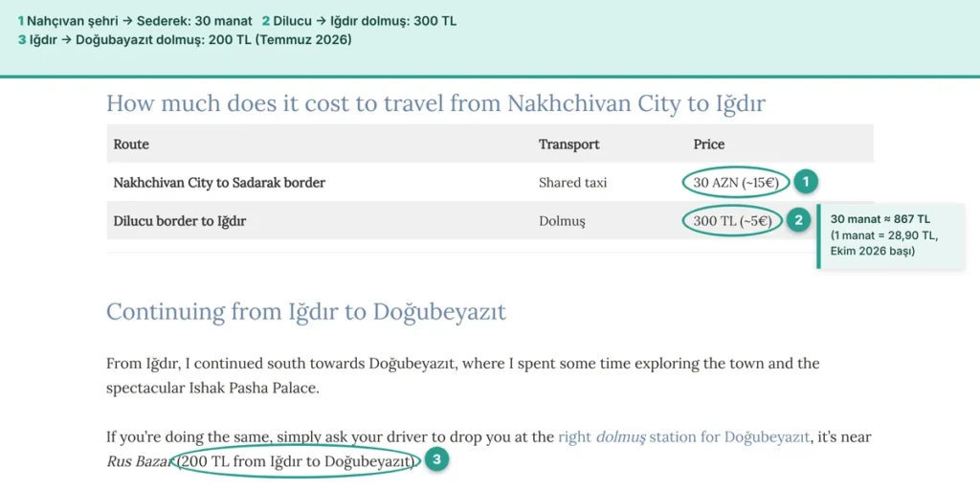980x490 pixels.
Task: Click the "Nahçıvan şehri → Sederek: 30 manat" summary
Action: click(x=135, y=21)
